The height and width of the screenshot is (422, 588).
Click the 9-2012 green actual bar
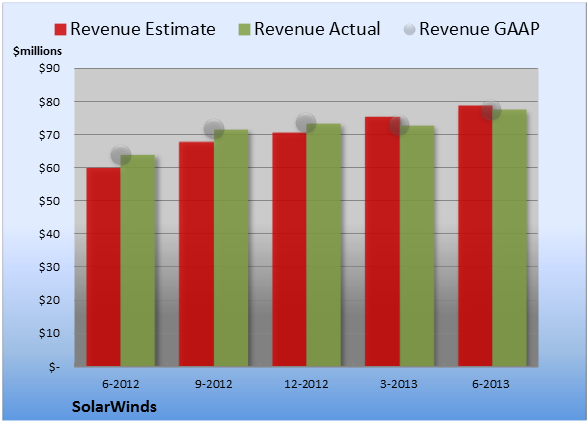tap(231, 248)
